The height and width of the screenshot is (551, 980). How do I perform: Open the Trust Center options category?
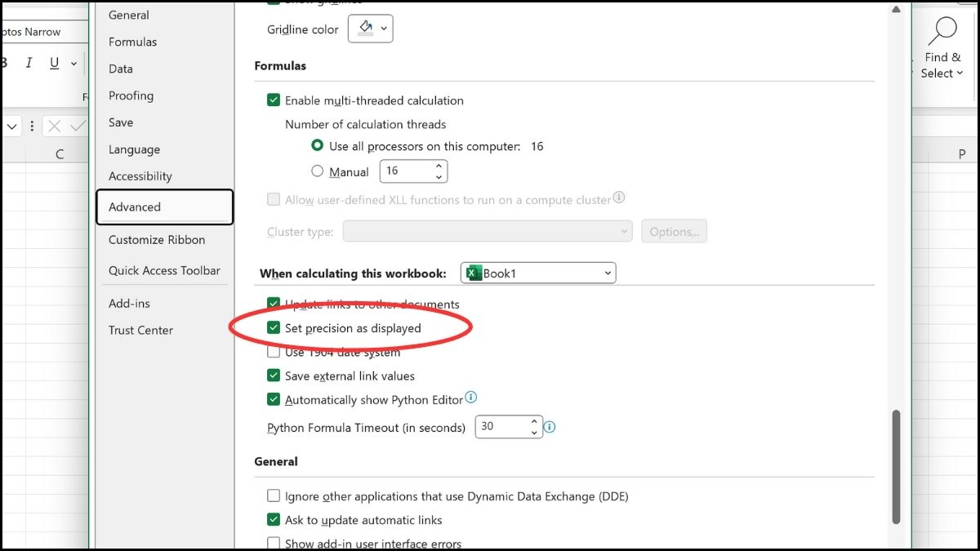140,330
